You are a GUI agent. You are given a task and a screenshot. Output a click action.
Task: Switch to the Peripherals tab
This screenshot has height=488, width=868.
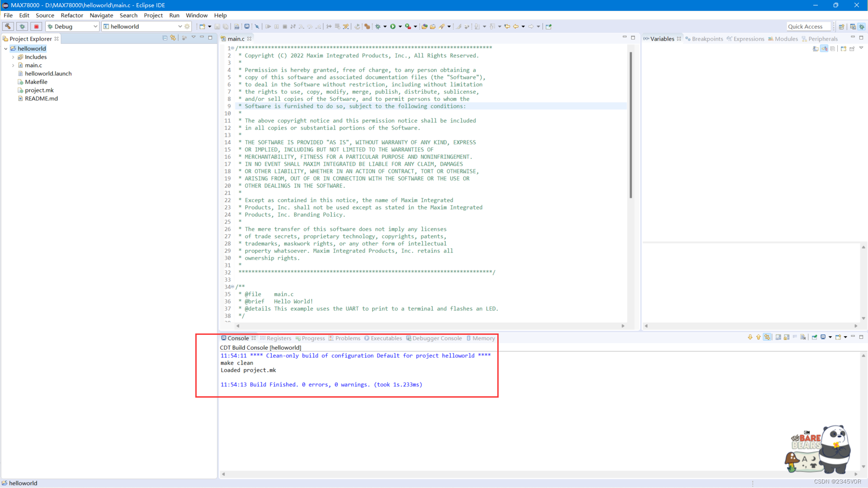pos(820,39)
